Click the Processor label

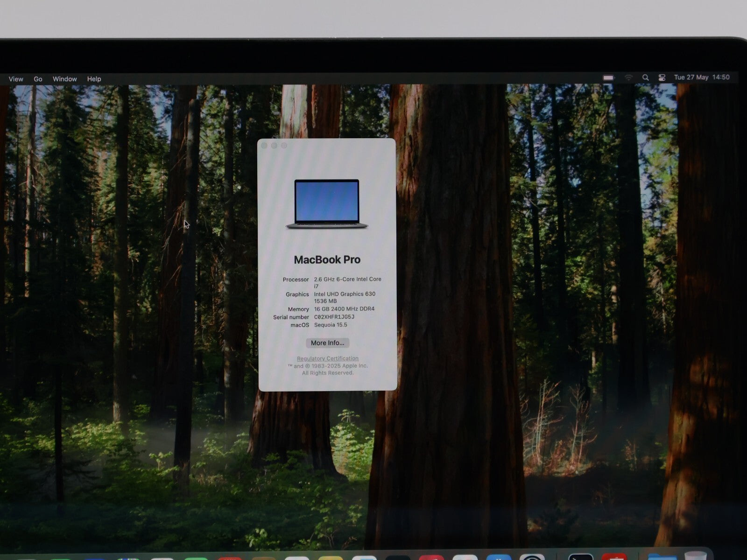296,280
